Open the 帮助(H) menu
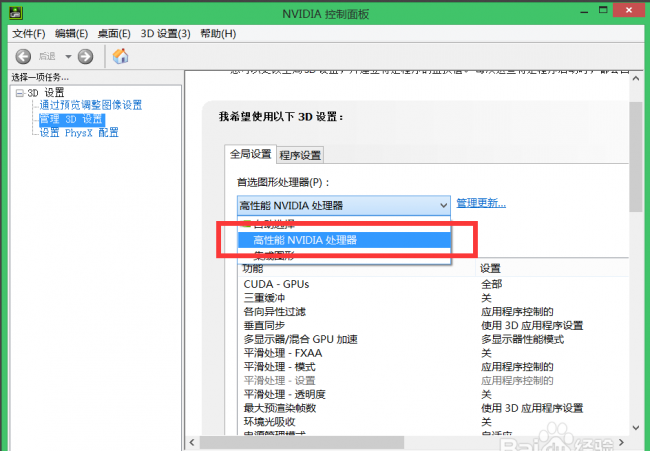Image resolution: width=650 pixels, height=451 pixels. click(x=218, y=34)
